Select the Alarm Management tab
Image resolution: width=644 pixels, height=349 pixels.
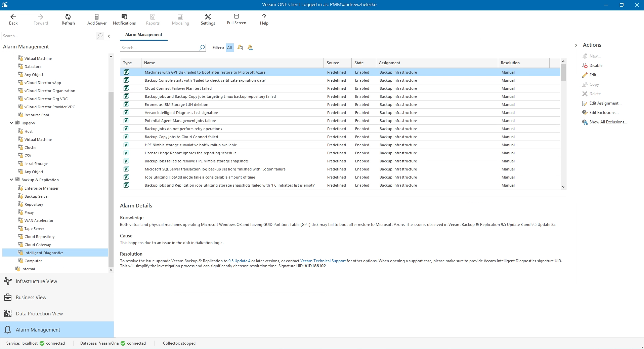tap(143, 35)
